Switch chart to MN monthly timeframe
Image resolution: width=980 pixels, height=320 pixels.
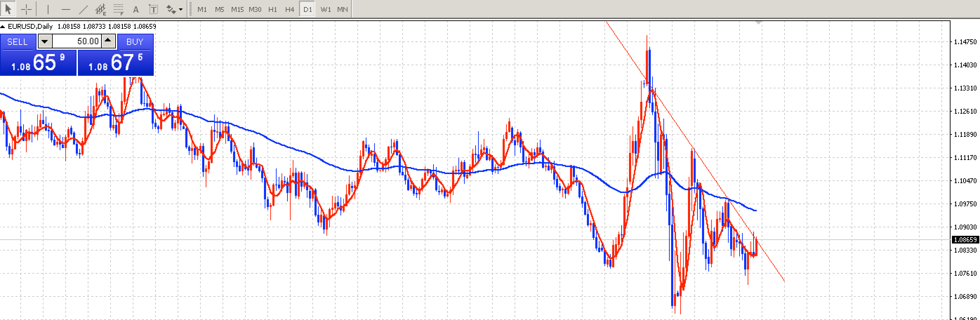tap(342, 9)
